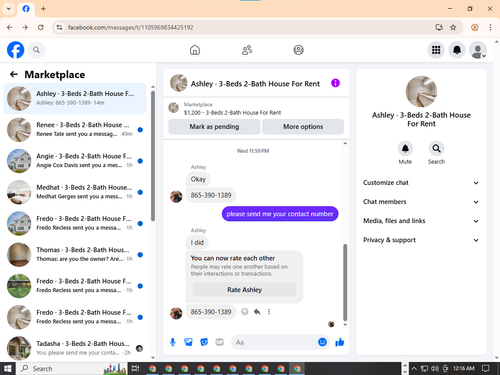Reply to the last 865-390-1389 message
The image size is (500, 375).
[x=257, y=312]
